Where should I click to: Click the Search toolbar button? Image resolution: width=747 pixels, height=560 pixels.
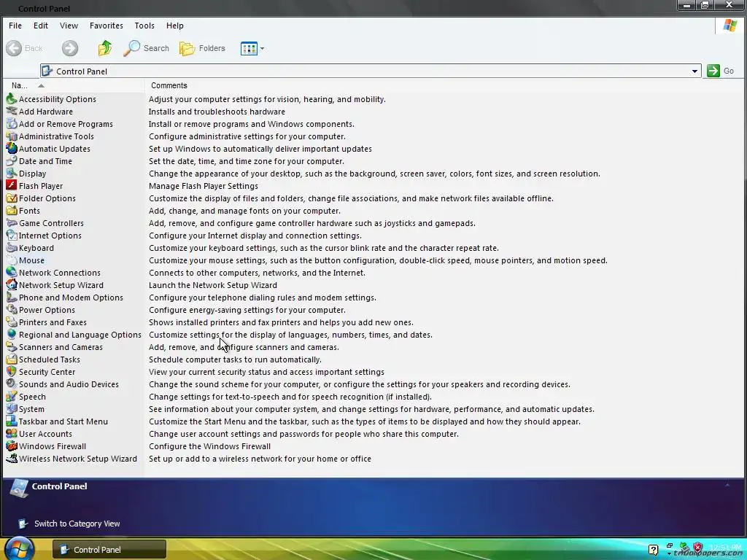[x=146, y=48]
